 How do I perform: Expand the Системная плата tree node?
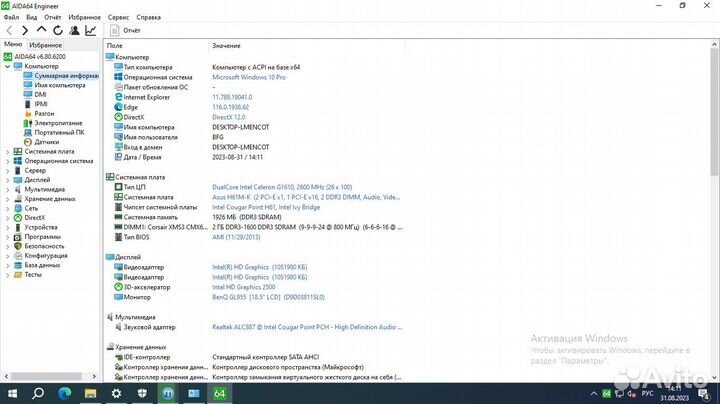tap(7, 152)
